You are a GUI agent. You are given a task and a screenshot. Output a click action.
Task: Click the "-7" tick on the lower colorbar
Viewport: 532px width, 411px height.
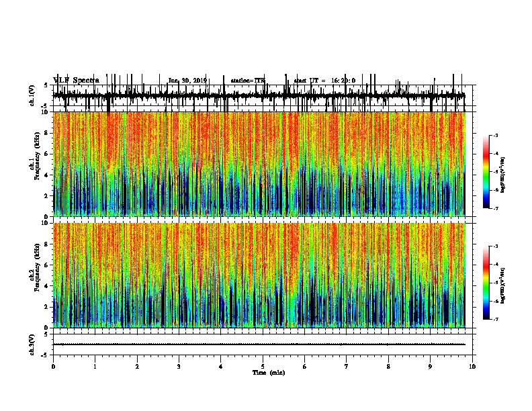point(495,320)
